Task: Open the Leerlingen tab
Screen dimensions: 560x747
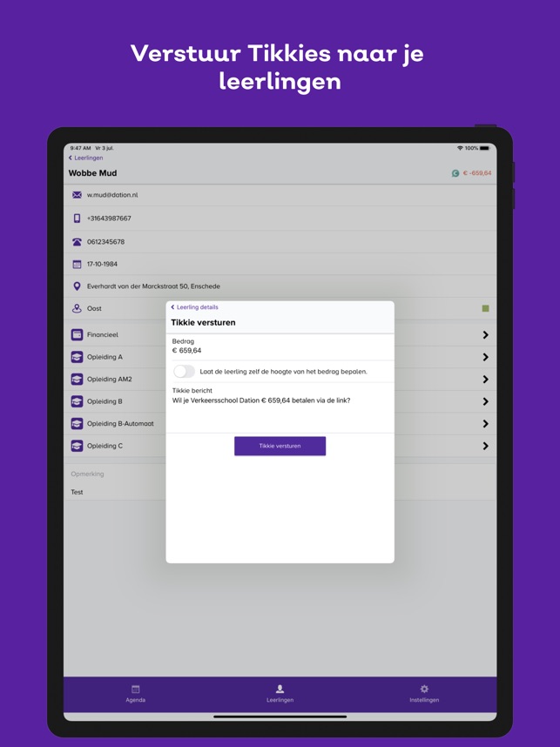Action: [280, 694]
